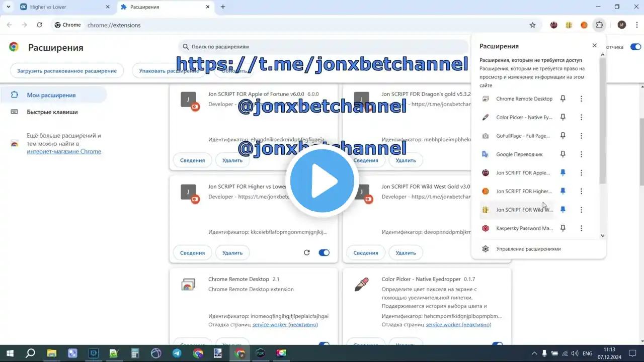Click the Wild West Gold extension toolbar icon
The height and width of the screenshot is (362, 644).
pyautogui.click(x=569, y=25)
